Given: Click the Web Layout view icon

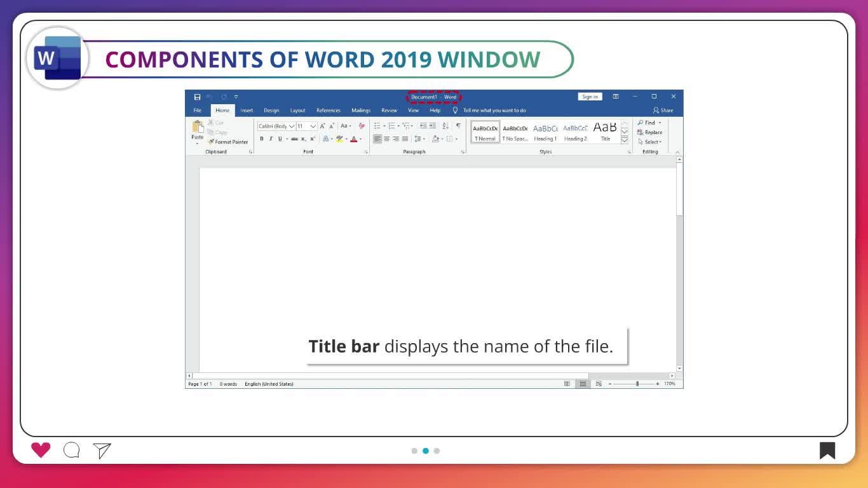Looking at the screenshot, I should [x=599, y=384].
